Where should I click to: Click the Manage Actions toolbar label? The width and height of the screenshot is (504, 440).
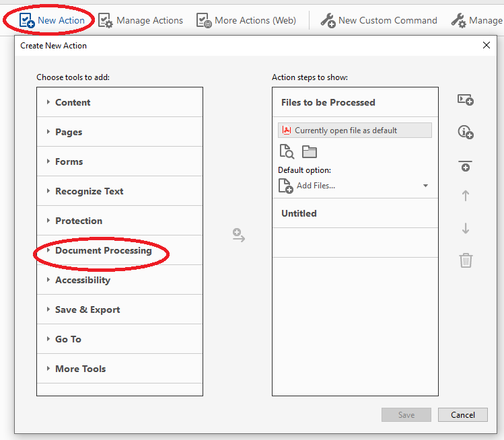[149, 21]
